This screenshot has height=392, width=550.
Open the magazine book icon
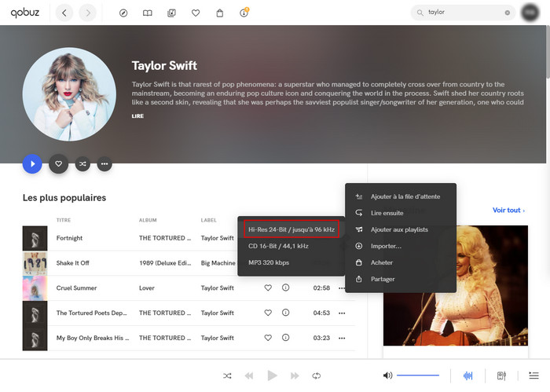[147, 13]
